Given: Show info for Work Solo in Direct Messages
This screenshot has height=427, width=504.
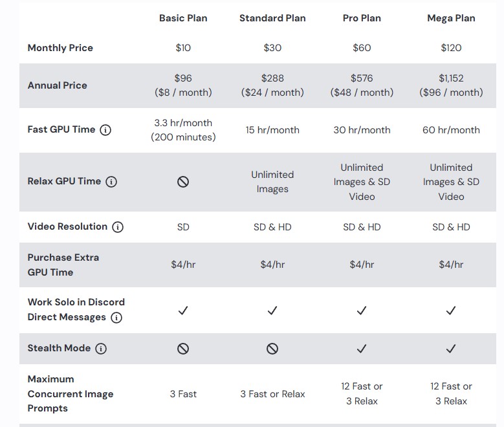Looking at the screenshot, I should pyautogui.click(x=116, y=318).
